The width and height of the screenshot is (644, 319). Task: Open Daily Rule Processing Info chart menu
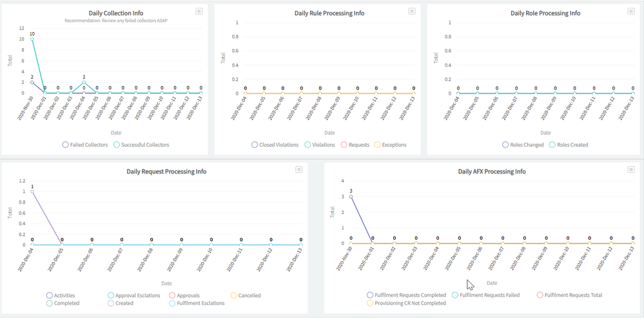pyautogui.click(x=412, y=12)
